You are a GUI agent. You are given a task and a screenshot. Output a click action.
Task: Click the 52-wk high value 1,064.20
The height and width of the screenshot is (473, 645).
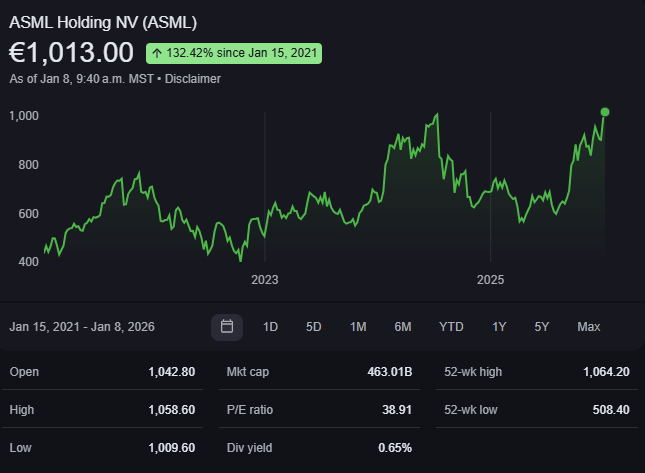pos(606,372)
